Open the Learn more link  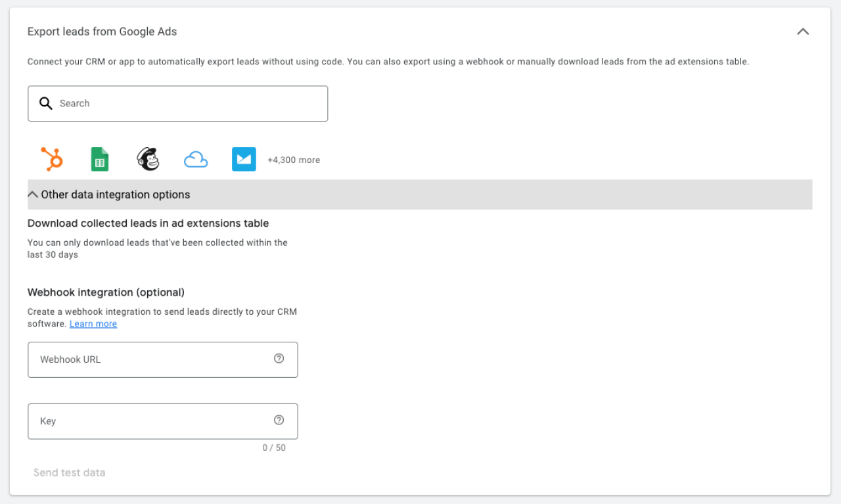point(93,324)
